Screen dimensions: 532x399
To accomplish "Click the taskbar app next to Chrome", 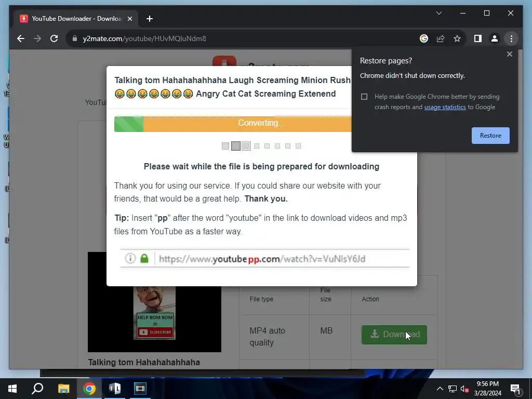I will click(114, 389).
